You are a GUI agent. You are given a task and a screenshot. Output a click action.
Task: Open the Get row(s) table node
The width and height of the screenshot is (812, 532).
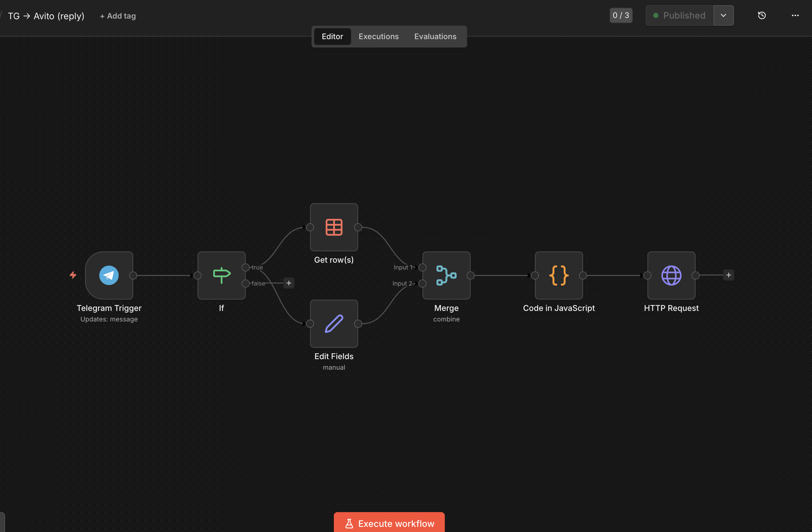[x=334, y=227]
